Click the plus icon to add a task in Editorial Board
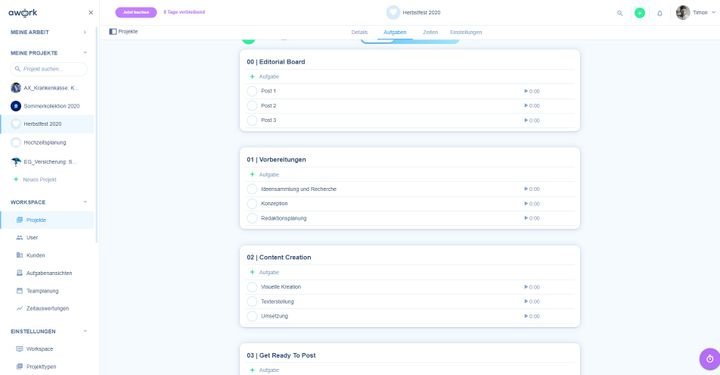The image size is (720, 375). pos(252,77)
